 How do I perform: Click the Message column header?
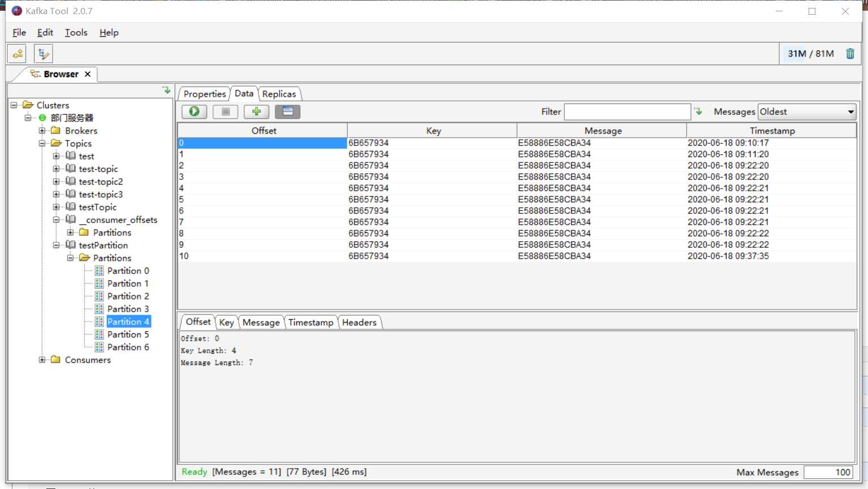[x=602, y=131]
